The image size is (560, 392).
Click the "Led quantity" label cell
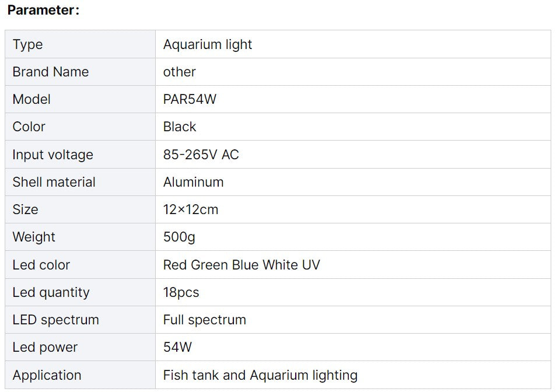tap(51, 292)
